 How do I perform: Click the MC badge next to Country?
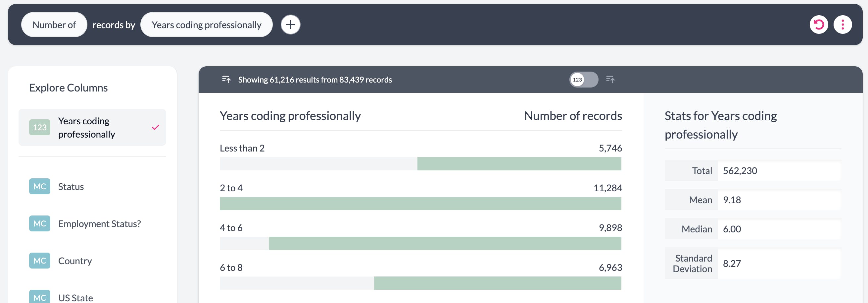[39, 261]
